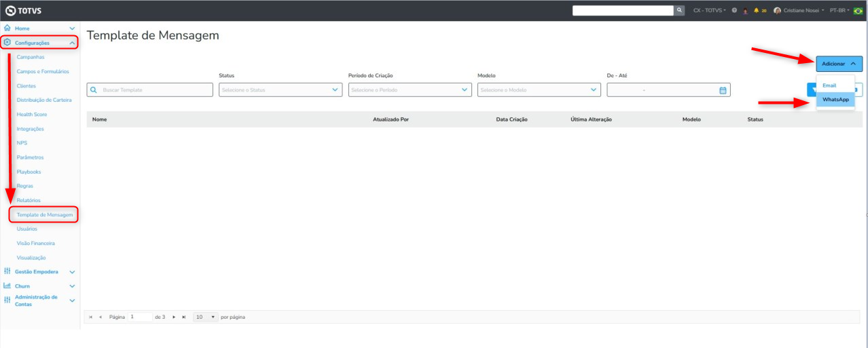The width and height of the screenshot is (868, 348).
Task: Open Campanhas in sidebar
Action: click(x=31, y=57)
